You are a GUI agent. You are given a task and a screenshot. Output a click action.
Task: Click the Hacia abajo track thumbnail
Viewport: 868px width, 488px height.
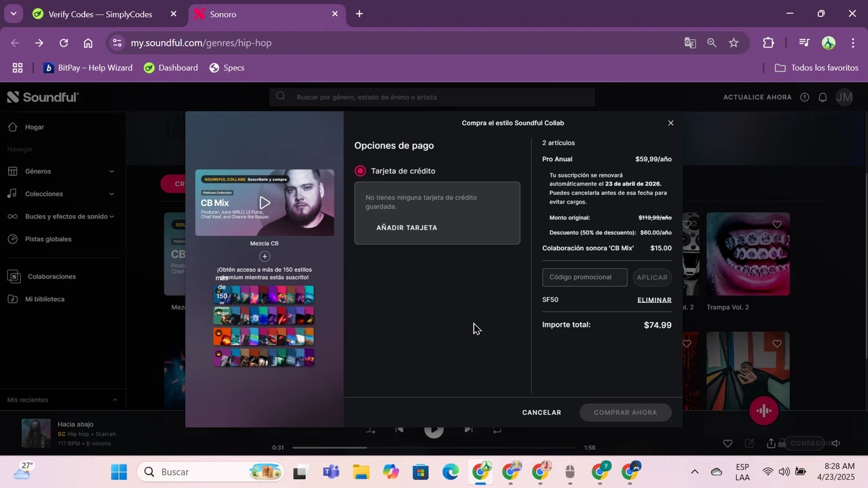(x=36, y=433)
